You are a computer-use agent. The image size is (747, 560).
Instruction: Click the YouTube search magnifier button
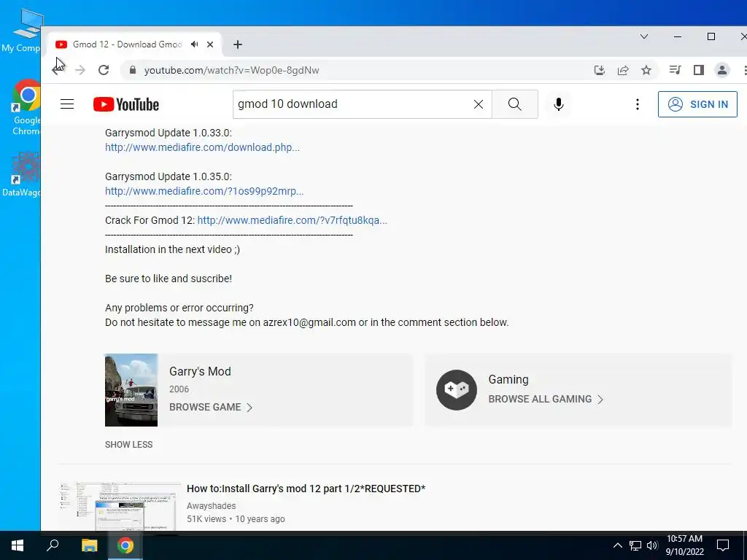[514, 104]
